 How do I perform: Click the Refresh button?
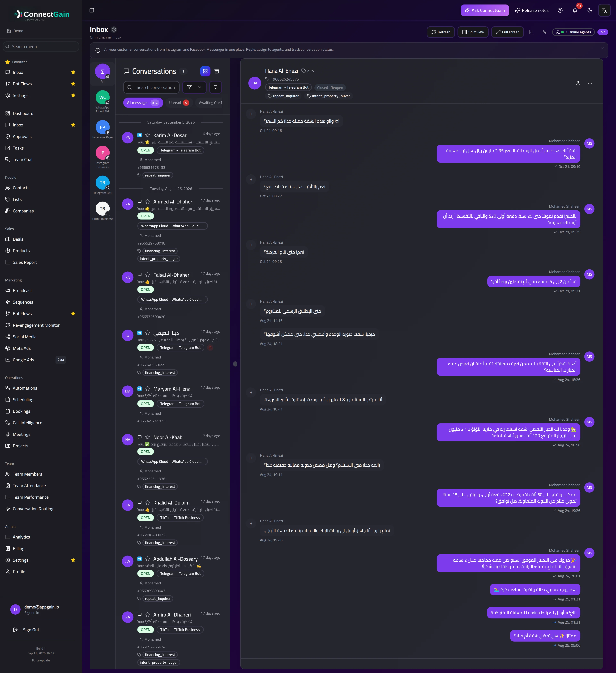[441, 32]
